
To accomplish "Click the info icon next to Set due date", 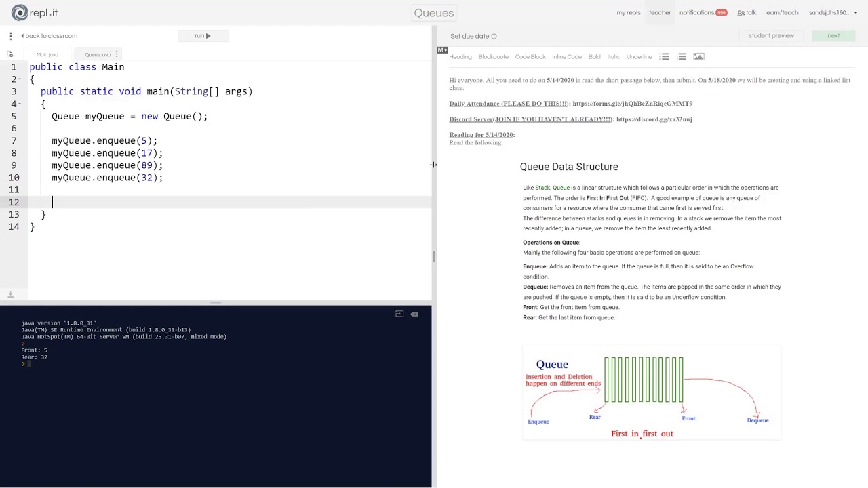I will pos(494,36).
